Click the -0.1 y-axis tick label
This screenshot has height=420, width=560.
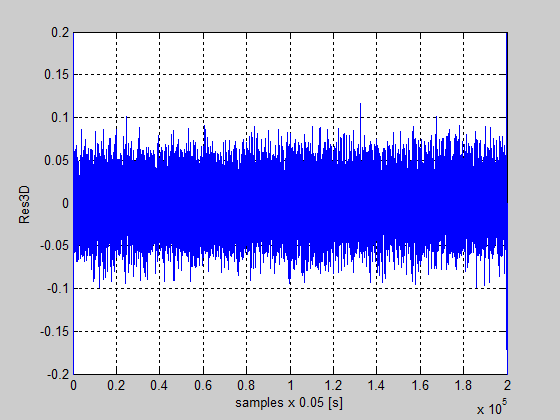point(58,289)
